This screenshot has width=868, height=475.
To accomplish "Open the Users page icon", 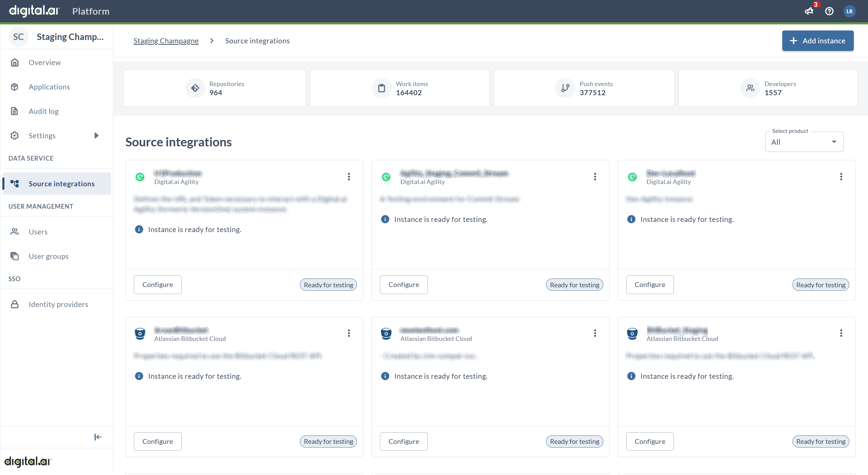I will pos(15,232).
